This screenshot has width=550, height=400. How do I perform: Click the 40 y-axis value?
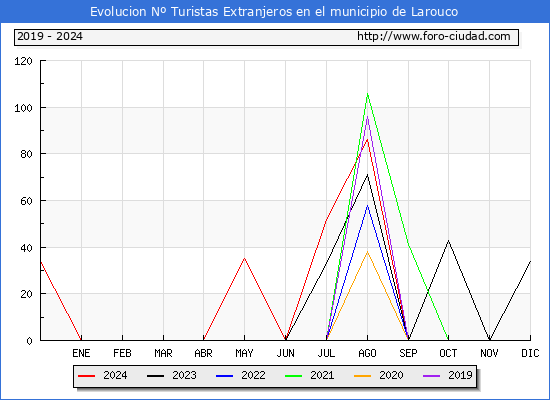click(x=26, y=248)
